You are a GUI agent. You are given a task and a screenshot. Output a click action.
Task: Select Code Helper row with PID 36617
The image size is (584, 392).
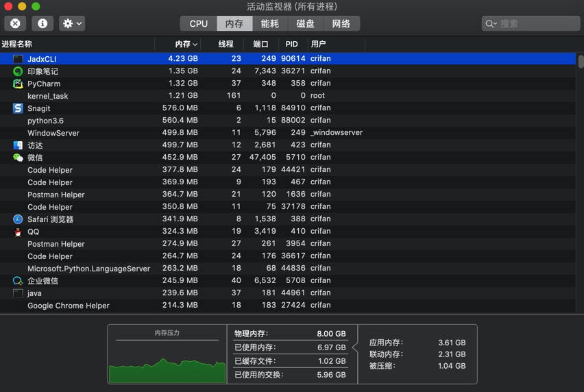(287, 256)
